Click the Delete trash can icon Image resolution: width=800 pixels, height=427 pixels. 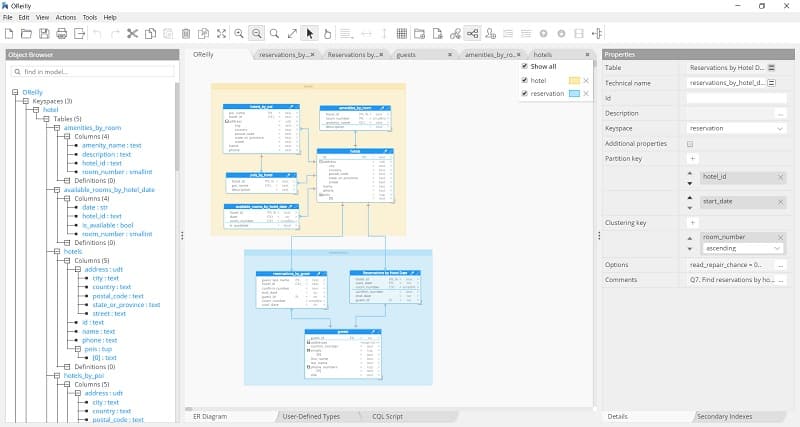(186, 34)
